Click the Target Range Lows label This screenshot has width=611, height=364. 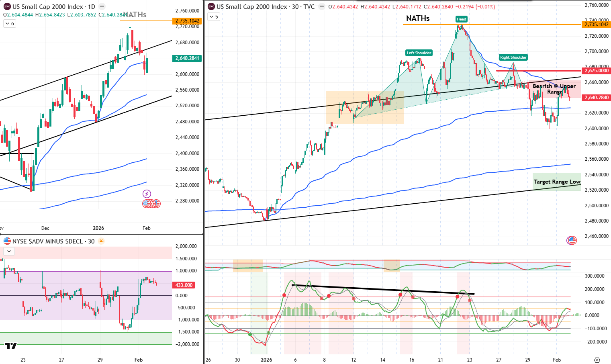557,182
